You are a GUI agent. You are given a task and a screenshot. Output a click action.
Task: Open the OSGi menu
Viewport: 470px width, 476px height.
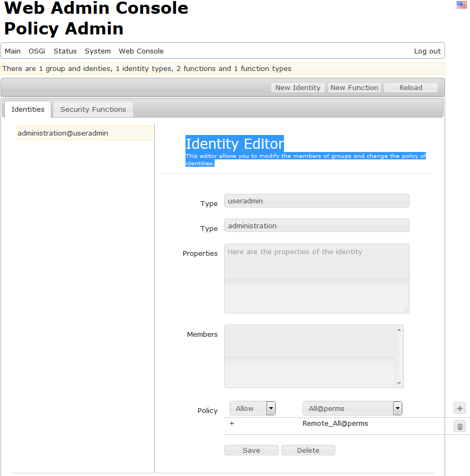tap(37, 51)
